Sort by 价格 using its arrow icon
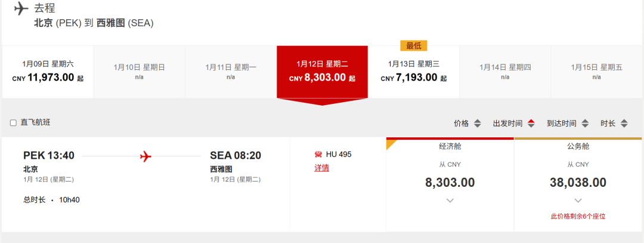644x243 pixels. [477, 123]
